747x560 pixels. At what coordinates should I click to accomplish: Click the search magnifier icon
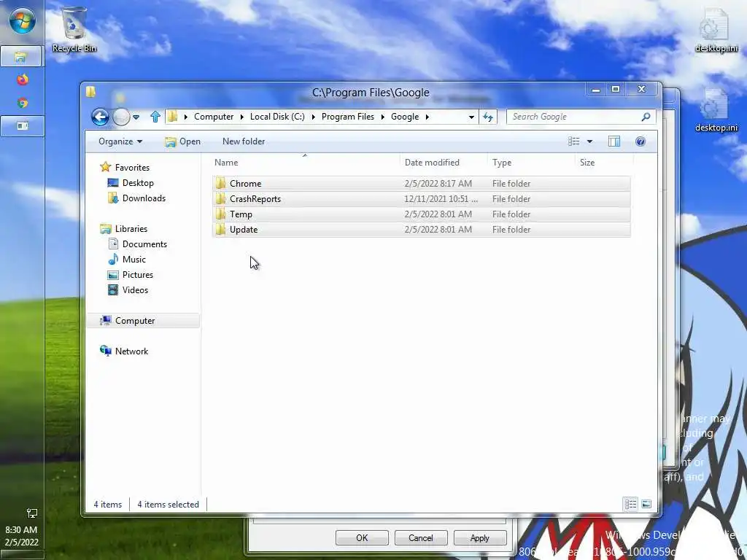[x=646, y=117]
